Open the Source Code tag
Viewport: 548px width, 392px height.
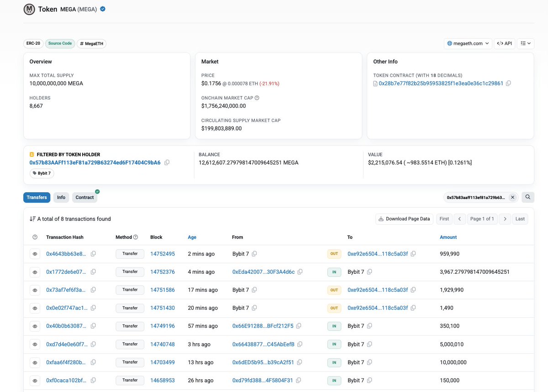coord(60,43)
